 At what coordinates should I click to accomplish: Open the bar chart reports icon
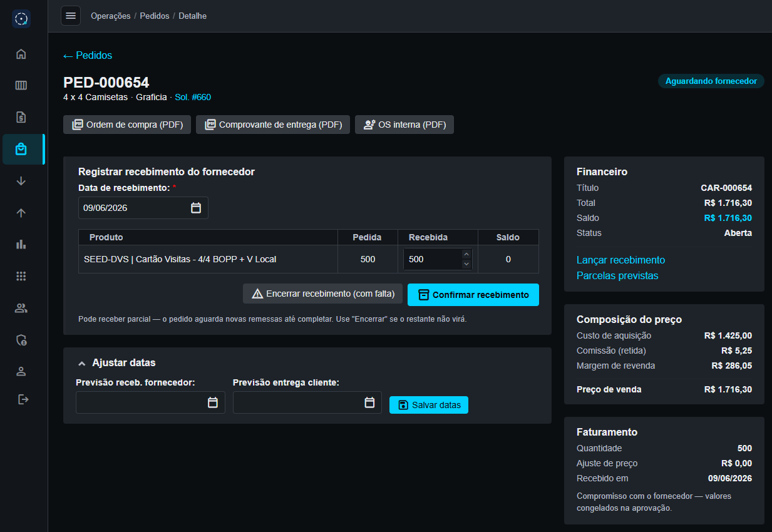pyautogui.click(x=21, y=244)
